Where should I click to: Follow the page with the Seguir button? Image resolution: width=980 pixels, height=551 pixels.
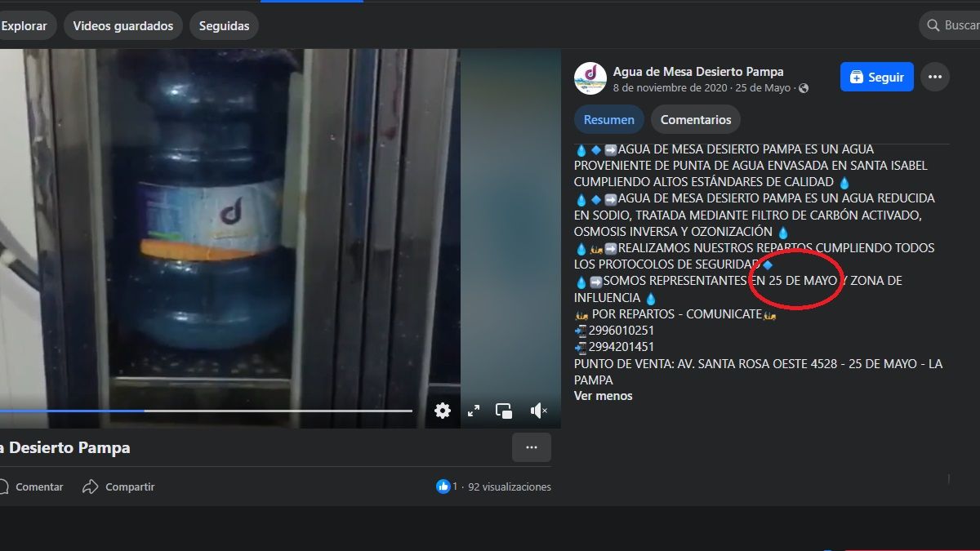tap(876, 76)
